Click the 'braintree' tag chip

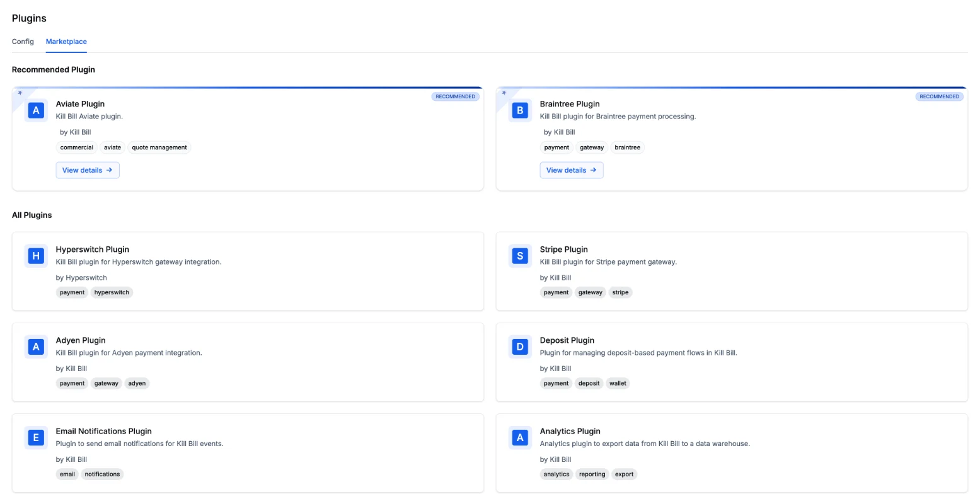click(x=627, y=147)
